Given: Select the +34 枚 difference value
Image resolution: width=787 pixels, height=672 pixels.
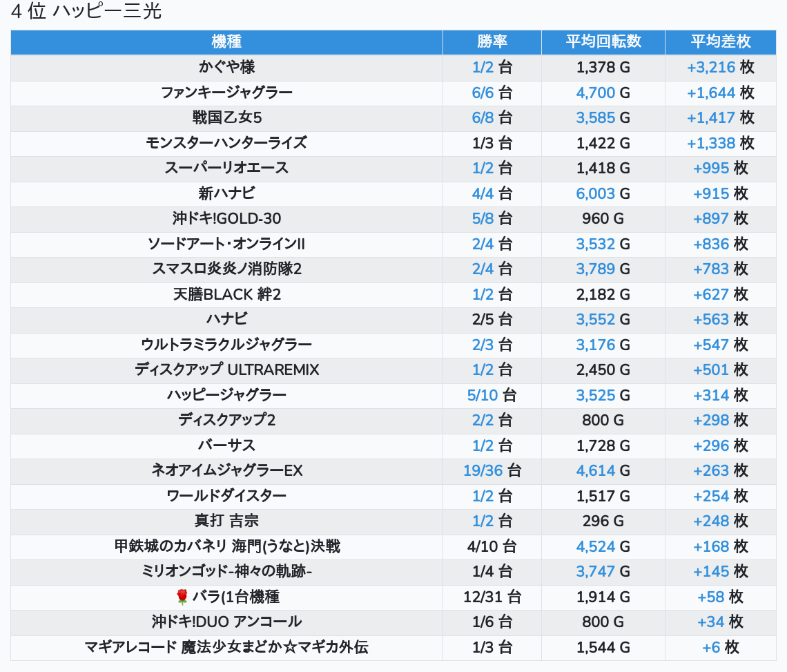Looking at the screenshot, I should pos(721,622).
